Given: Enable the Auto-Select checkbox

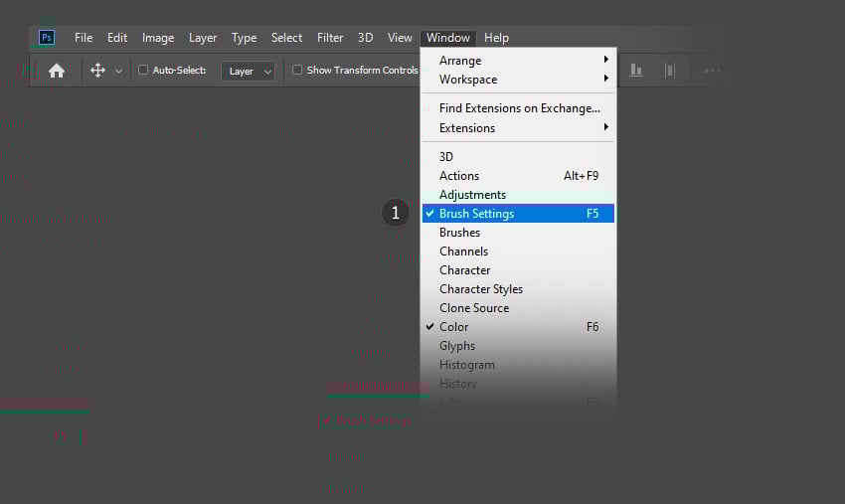Looking at the screenshot, I should pos(143,70).
